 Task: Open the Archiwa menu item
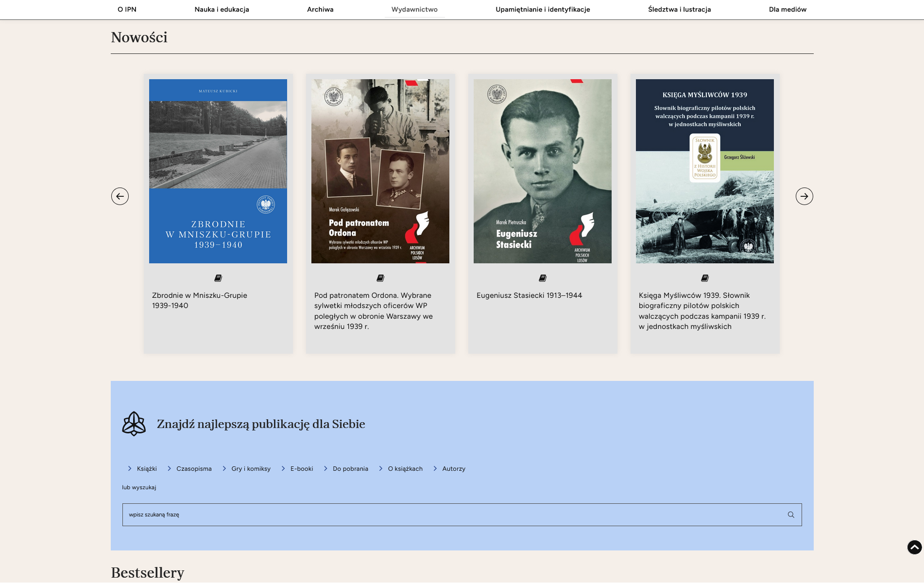pyautogui.click(x=320, y=9)
